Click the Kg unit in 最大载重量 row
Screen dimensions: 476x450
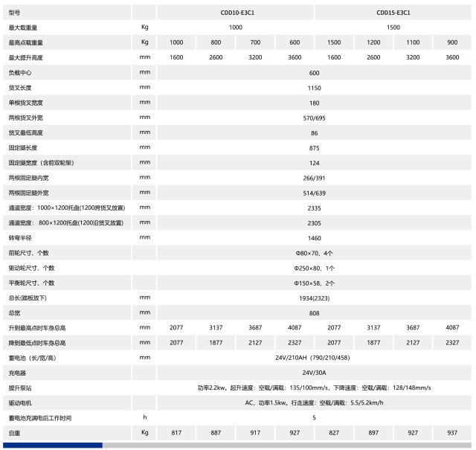tap(145, 27)
